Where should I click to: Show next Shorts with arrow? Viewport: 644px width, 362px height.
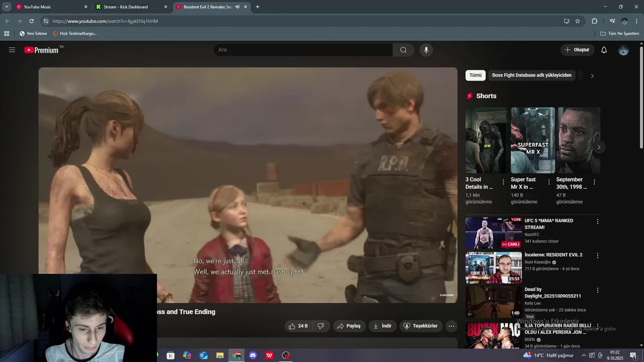[x=599, y=147]
